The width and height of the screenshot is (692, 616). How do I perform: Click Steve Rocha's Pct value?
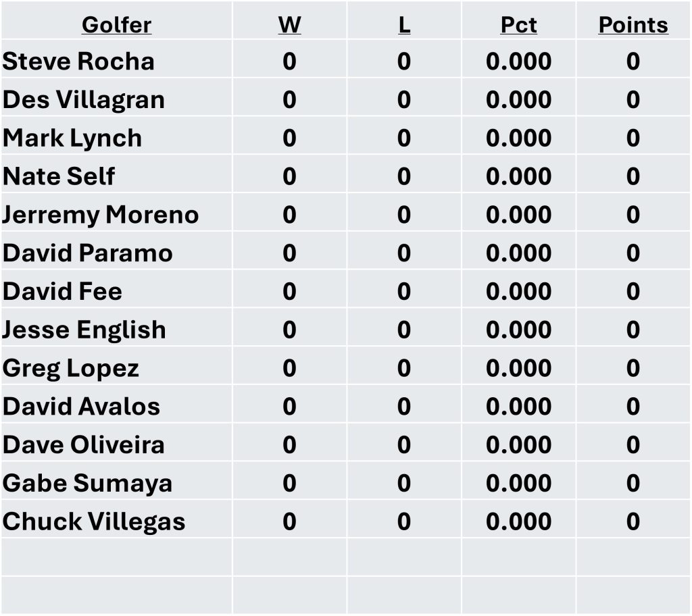[x=518, y=61]
